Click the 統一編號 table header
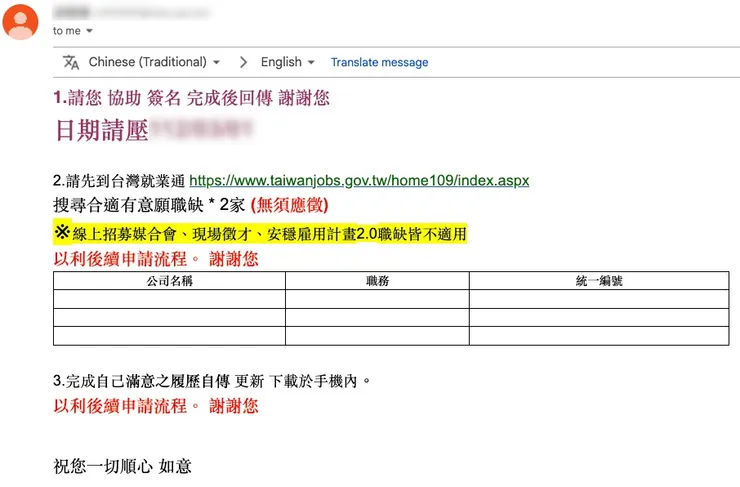This screenshot has width=740, height=487. [x=599, y=281]
